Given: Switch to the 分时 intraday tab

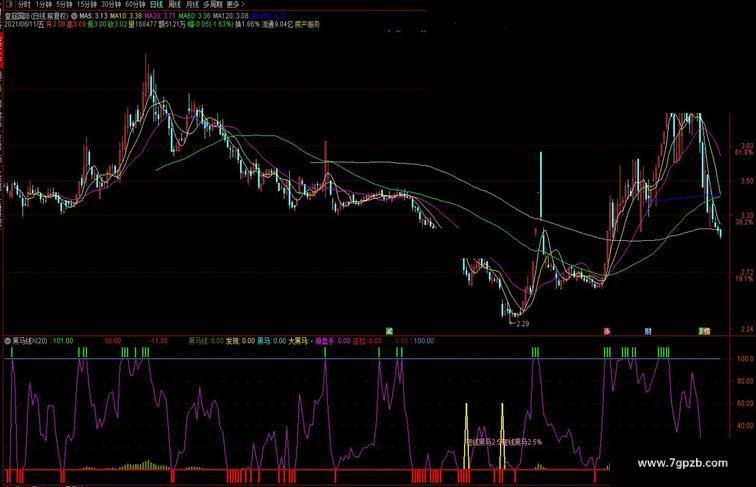Looking at the screenshot, I should tap(24, 4).
